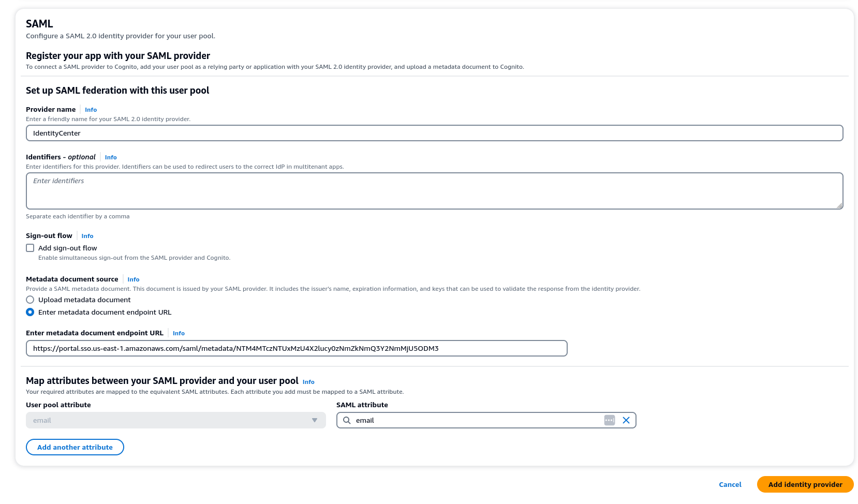Open the Info link beside Enter metadata document endpoint URL

click(178, 333)
